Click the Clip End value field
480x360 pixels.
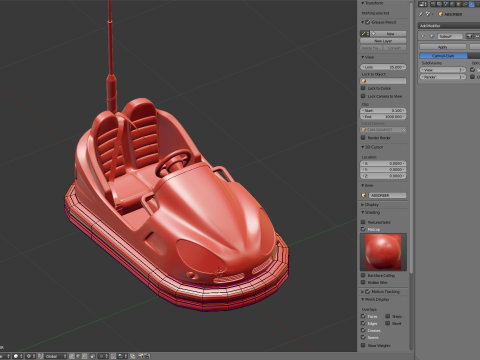click(383, 117)
